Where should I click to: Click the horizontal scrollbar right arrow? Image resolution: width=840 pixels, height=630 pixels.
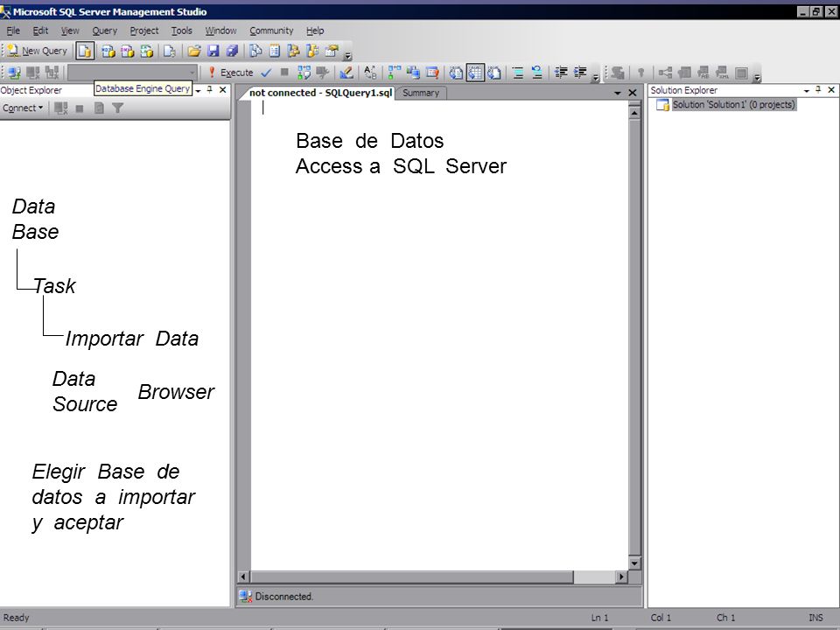pos(621,577)
